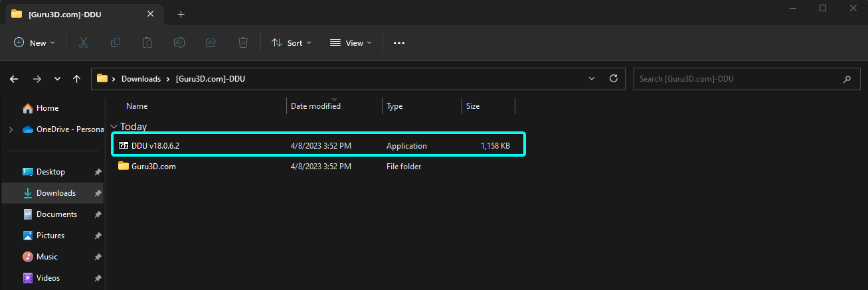Click the pin icon beside Music
The width and height of the screenshot is (868, 290).
click(x=98, y=257)
